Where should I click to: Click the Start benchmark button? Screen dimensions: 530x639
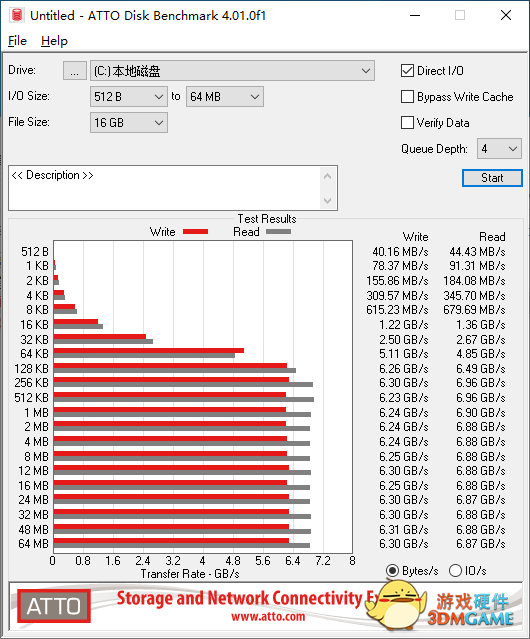click(x=492, y=178)
